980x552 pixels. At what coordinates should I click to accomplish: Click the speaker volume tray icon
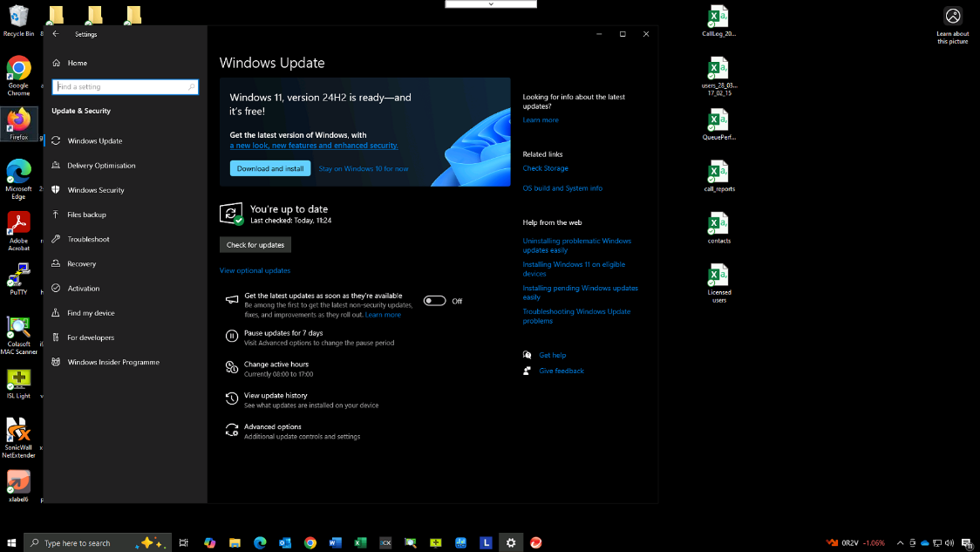[x=949, y=542]
